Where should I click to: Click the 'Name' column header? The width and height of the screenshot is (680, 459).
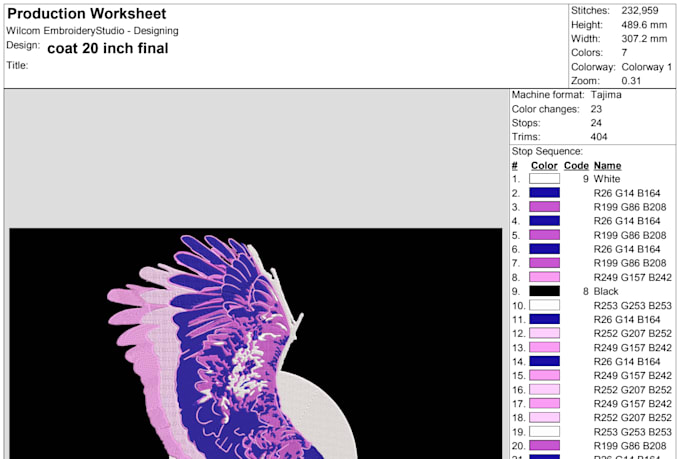607,166
